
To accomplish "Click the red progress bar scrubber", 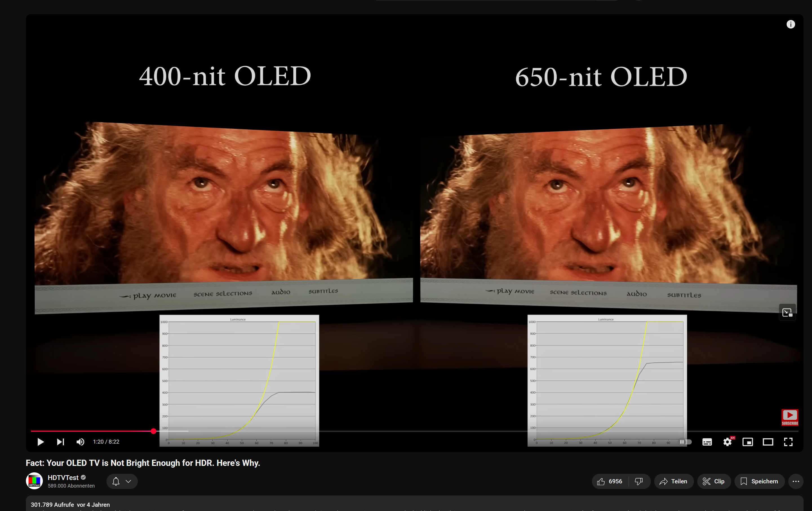I will point(154,431).
